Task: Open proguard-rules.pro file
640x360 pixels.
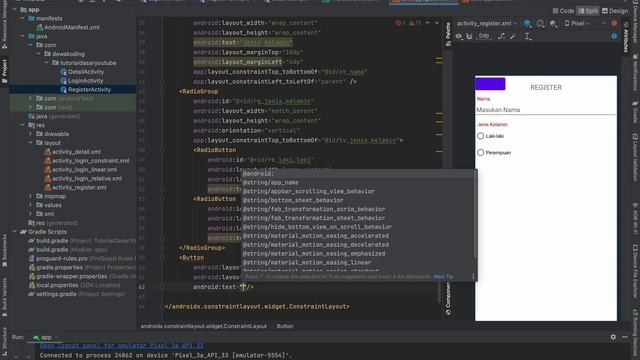Action: coord(58,258)
